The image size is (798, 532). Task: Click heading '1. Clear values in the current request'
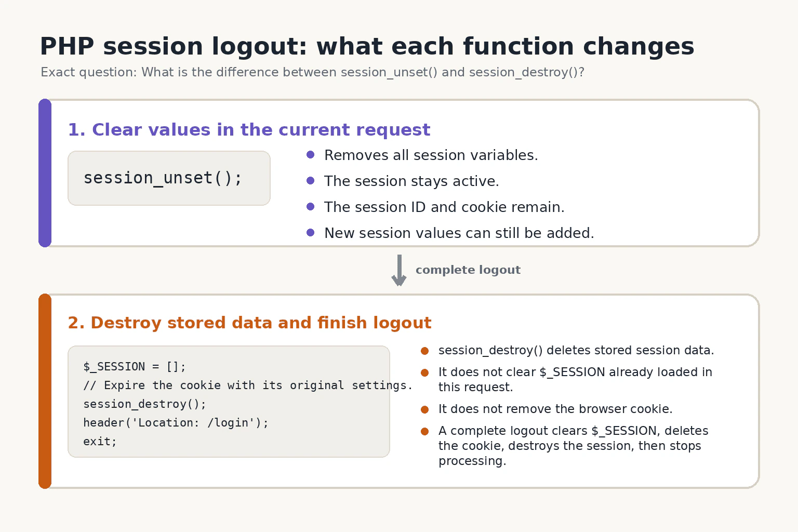[249, 129]
